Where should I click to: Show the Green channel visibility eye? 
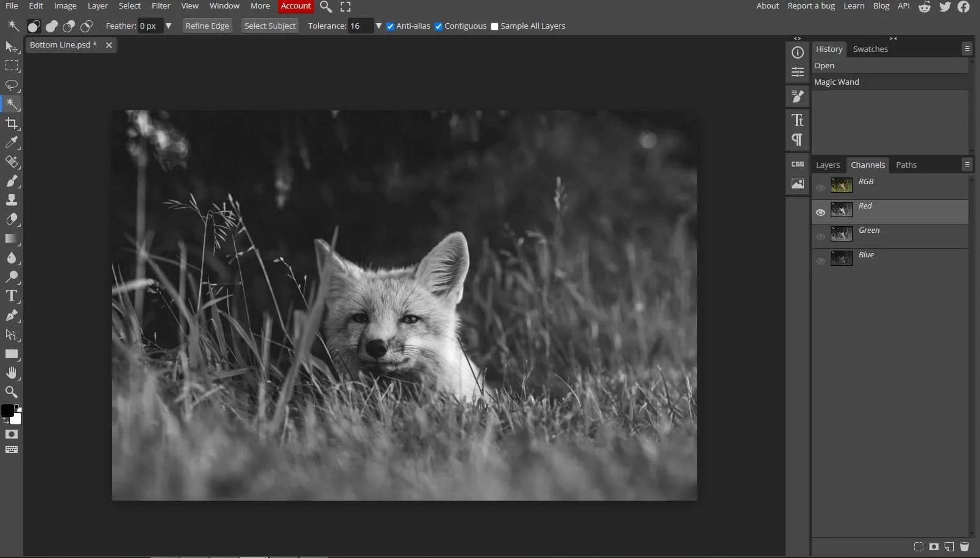coord(820,237)
